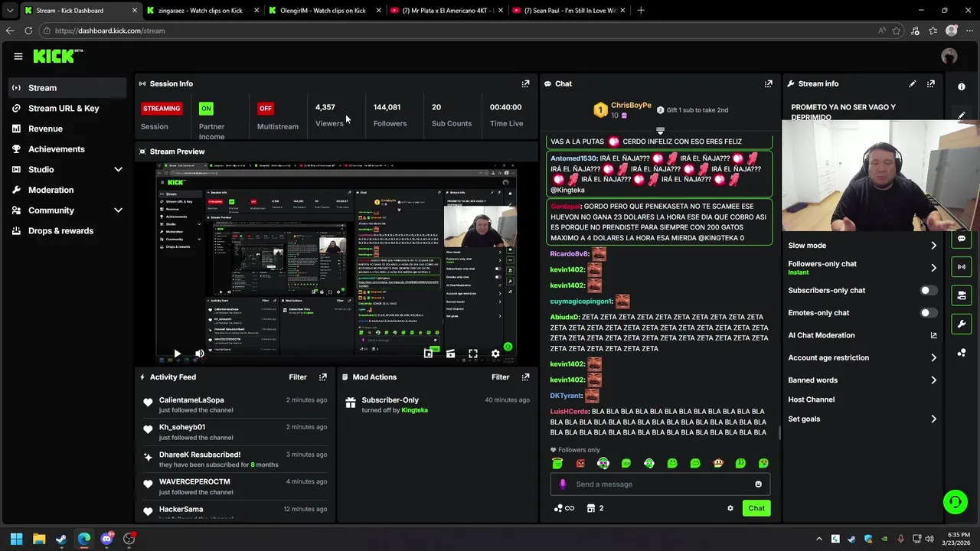
Task: Select Stream in the sidebar
Action: point(67,88)
